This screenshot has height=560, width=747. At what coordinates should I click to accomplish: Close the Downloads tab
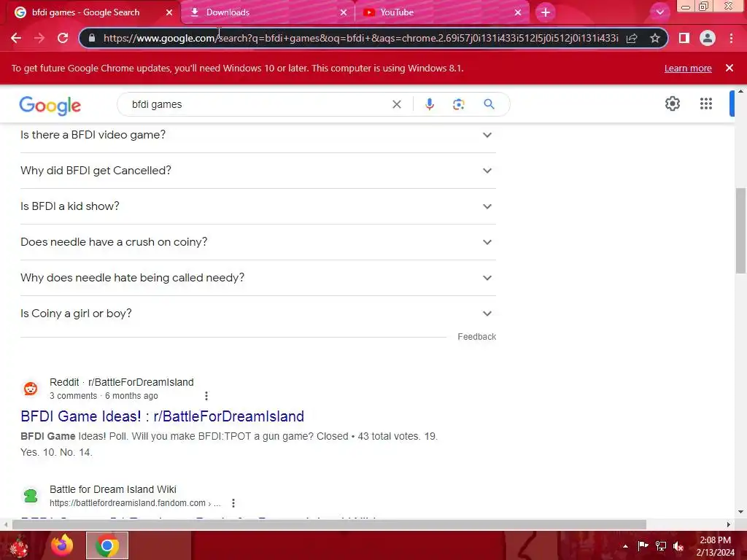coord(344,12)
